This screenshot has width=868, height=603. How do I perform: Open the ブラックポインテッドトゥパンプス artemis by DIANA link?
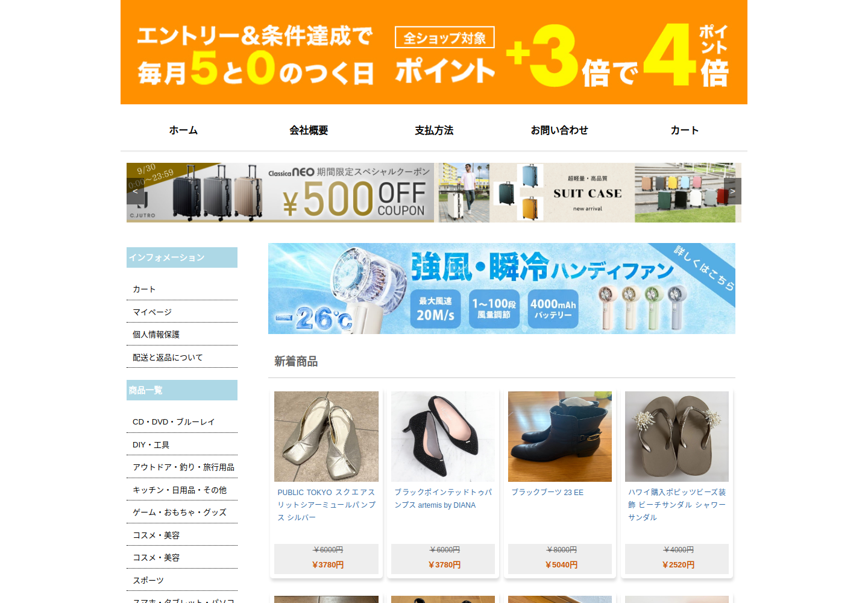coord(443,499)
